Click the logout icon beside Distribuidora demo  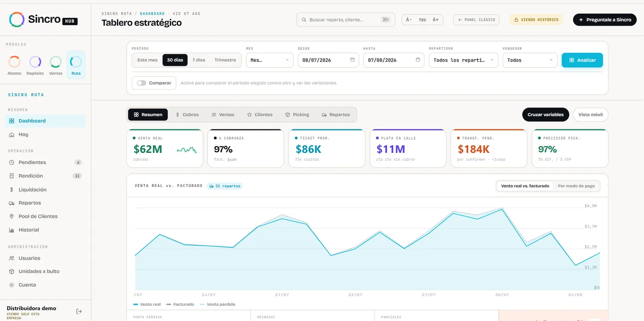pos(79,311)
